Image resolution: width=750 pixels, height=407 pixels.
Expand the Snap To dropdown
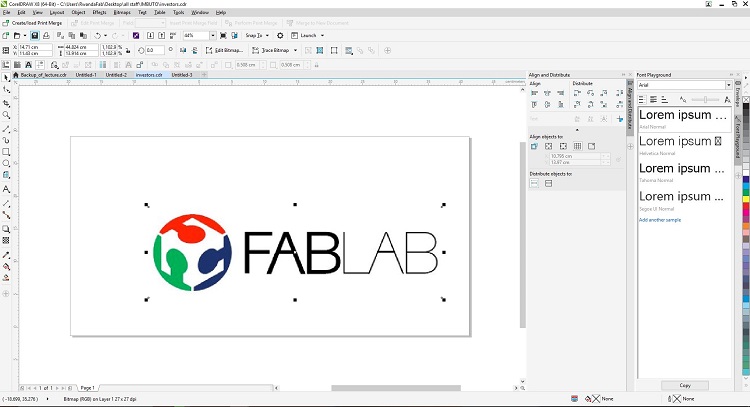coord(267,35)
